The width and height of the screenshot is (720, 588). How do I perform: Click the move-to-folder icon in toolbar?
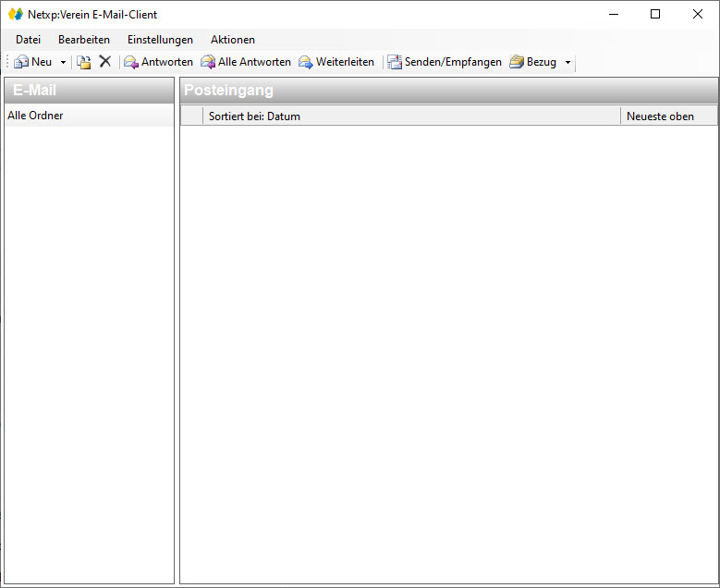[84, 62]
